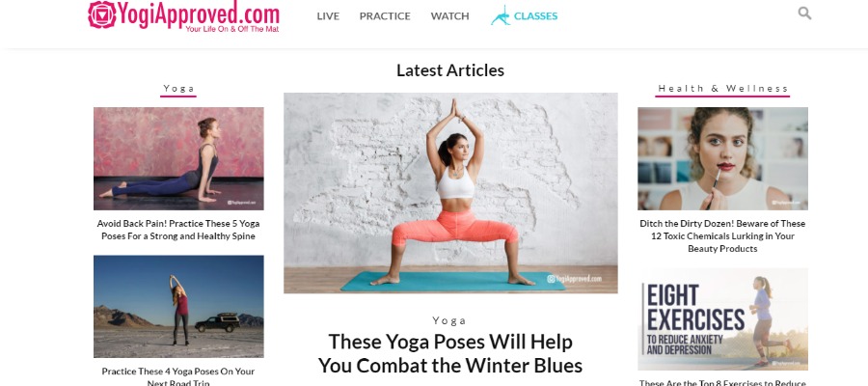Screen dimensions: 868x386
Task: Open the Eight Exercises anxiety thumbnail
Action: coord(722,319)
